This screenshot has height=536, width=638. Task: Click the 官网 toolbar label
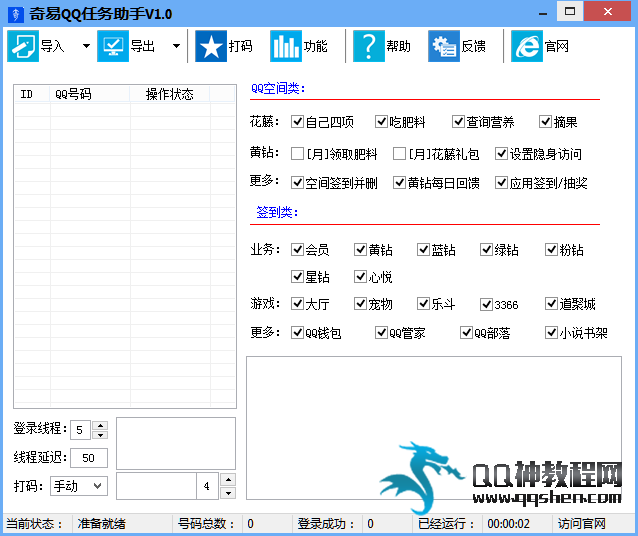click(557, 46)
